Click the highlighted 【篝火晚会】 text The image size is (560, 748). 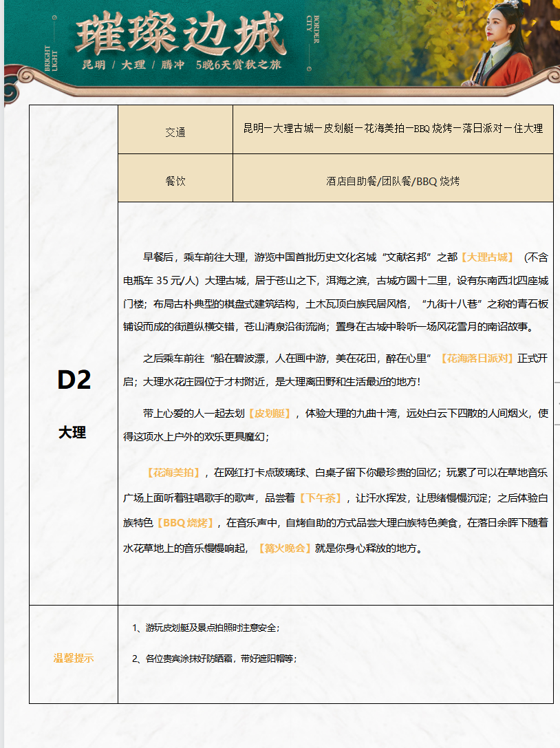(285, 548)
